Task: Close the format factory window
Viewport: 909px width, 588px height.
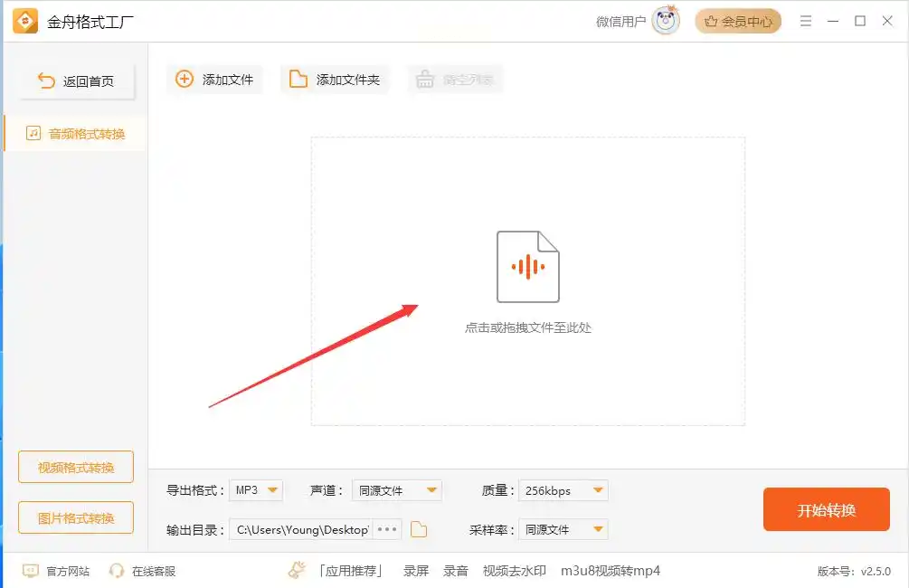Action: click(887, 22)
